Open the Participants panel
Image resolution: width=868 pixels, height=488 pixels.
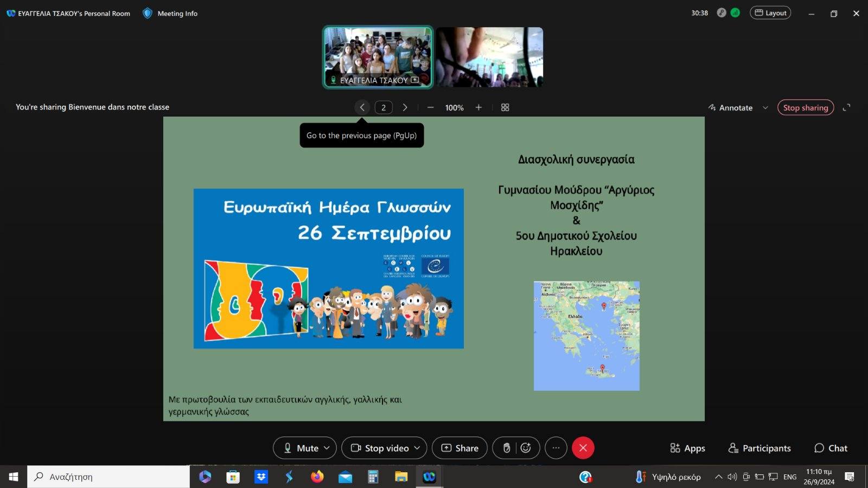tap(759, 448)
